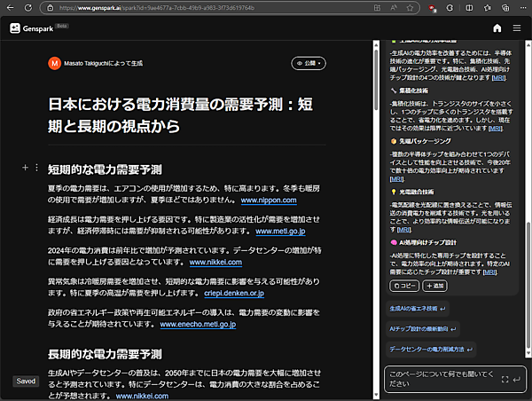The width and height of the screenshot is (532, 401).
Task: Click the send arrow icon in chat
Action: tap(517, 380)
